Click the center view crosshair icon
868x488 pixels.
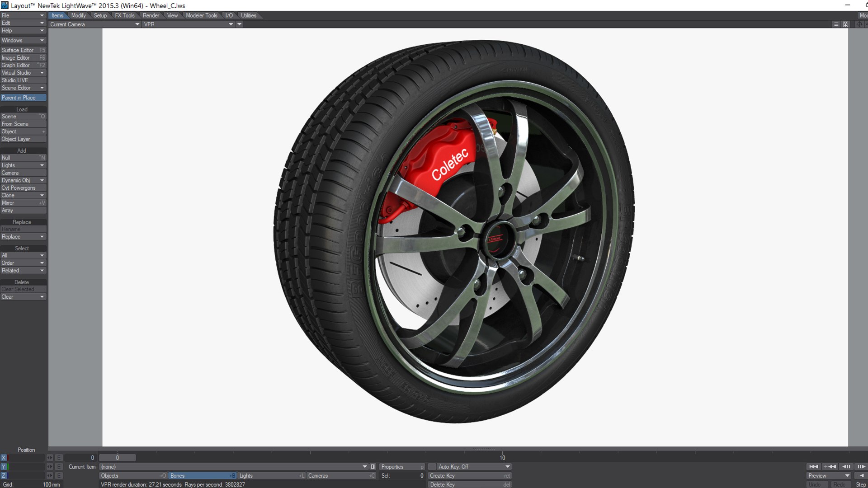point(859,24)
